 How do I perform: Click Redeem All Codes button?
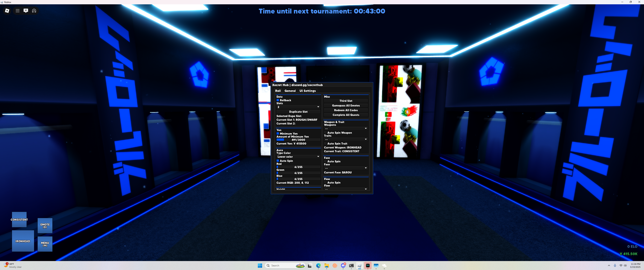tap(346, 110)
